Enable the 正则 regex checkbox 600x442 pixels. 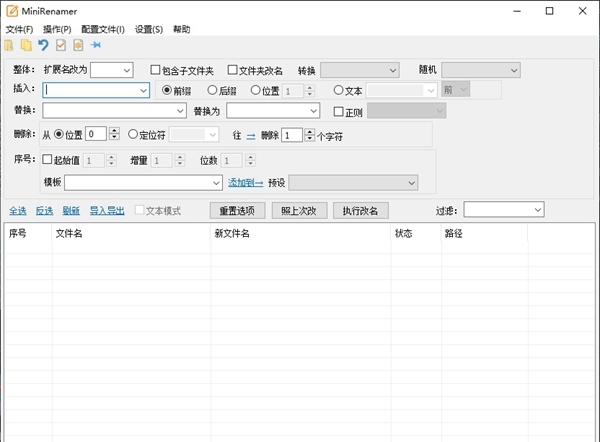(338, 111)
